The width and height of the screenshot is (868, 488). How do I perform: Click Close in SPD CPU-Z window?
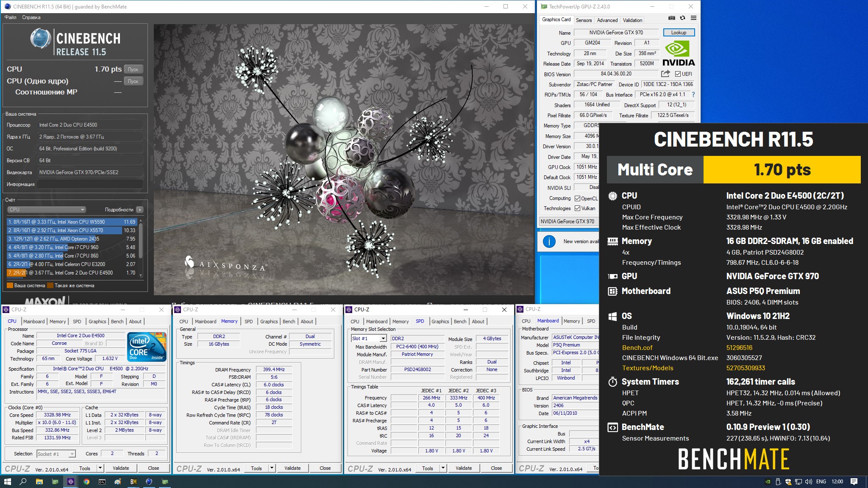(496, 468)
